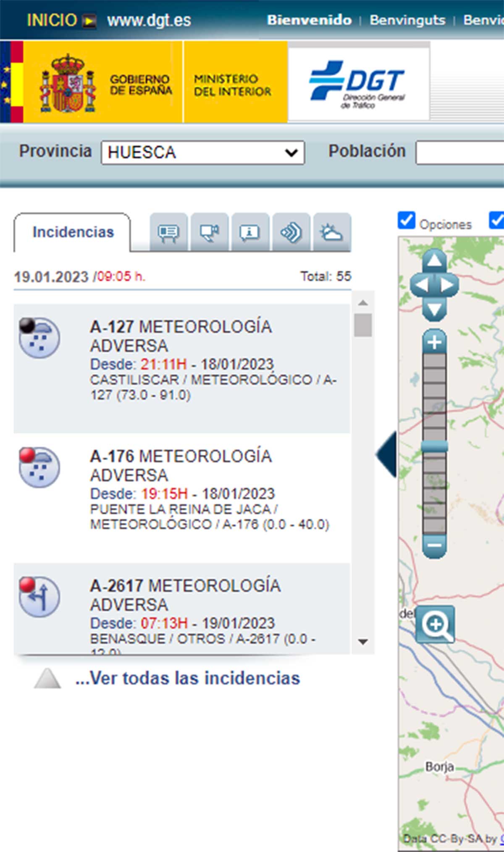504x852 pixels.
Task: Click the Población input field
Action: 460,153
